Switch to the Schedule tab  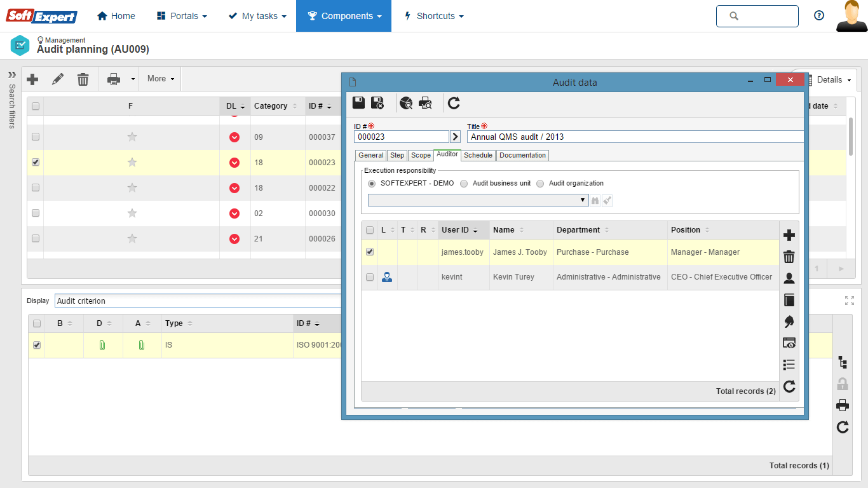478,155
